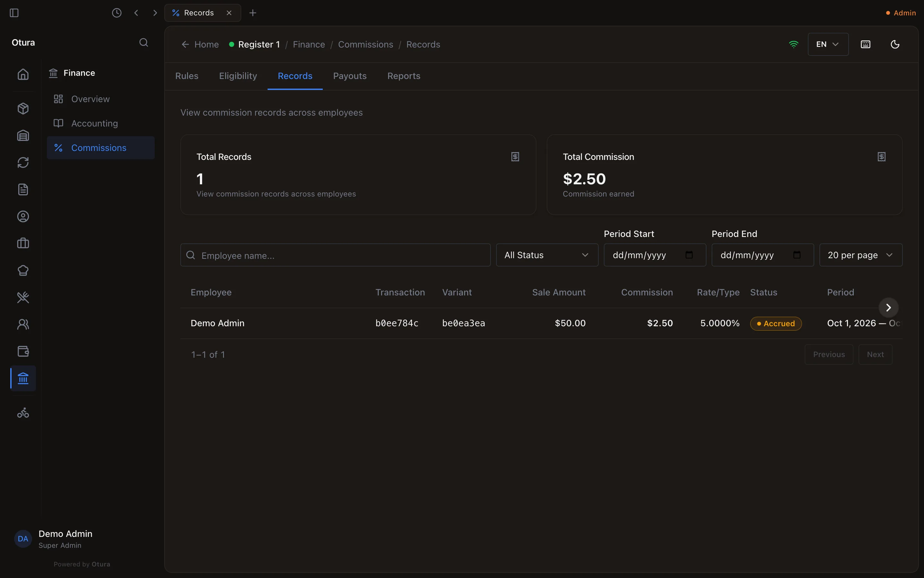Viewport: 924px width, 578px height.
Task: Click the Next pagination button
Action: (x=875, y=355)
